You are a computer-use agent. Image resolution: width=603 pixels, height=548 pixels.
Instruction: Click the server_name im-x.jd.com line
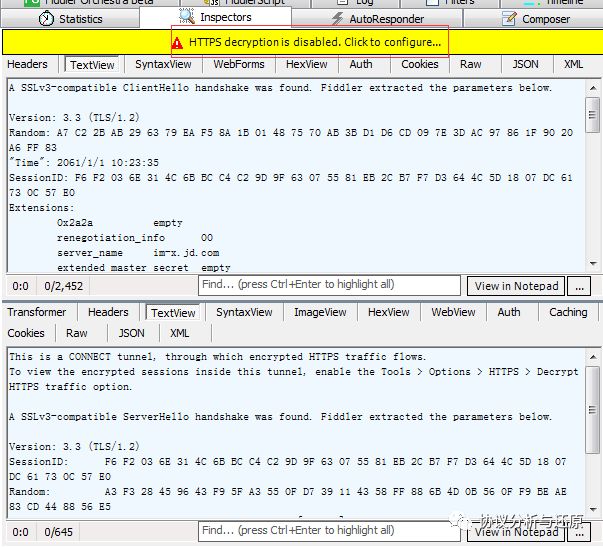[x=138, y=253]
